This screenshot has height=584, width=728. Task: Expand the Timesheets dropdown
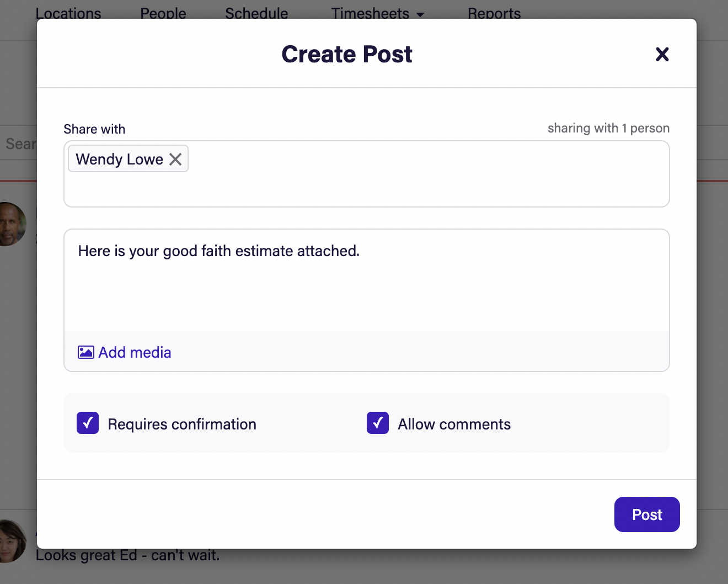tap(370, 13)
